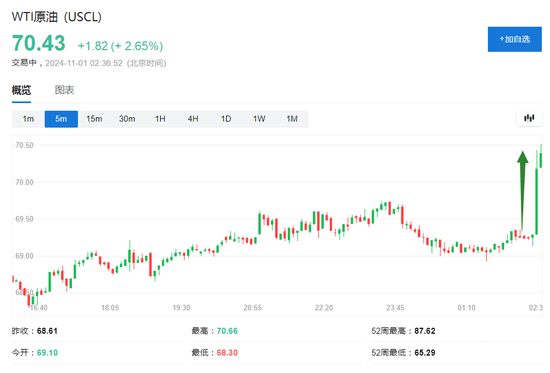
Task: Click the 69.50 price axis label
Action: click(x=24, y=219)
